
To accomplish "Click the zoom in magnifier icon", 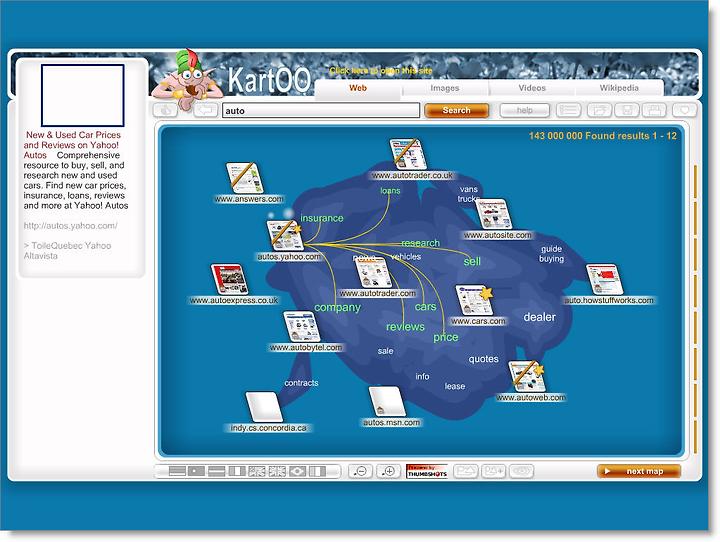I will pyautogui.click(x=388, y=471).
